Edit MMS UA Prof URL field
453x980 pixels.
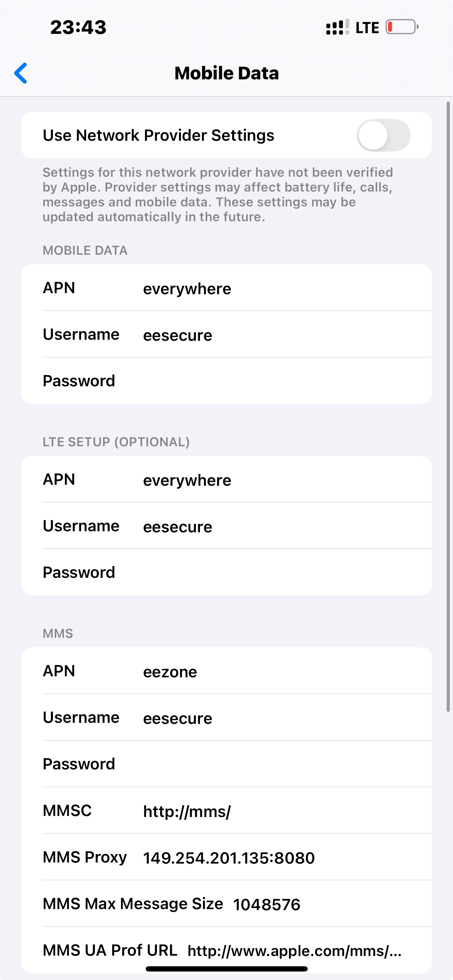coord(226,950)
